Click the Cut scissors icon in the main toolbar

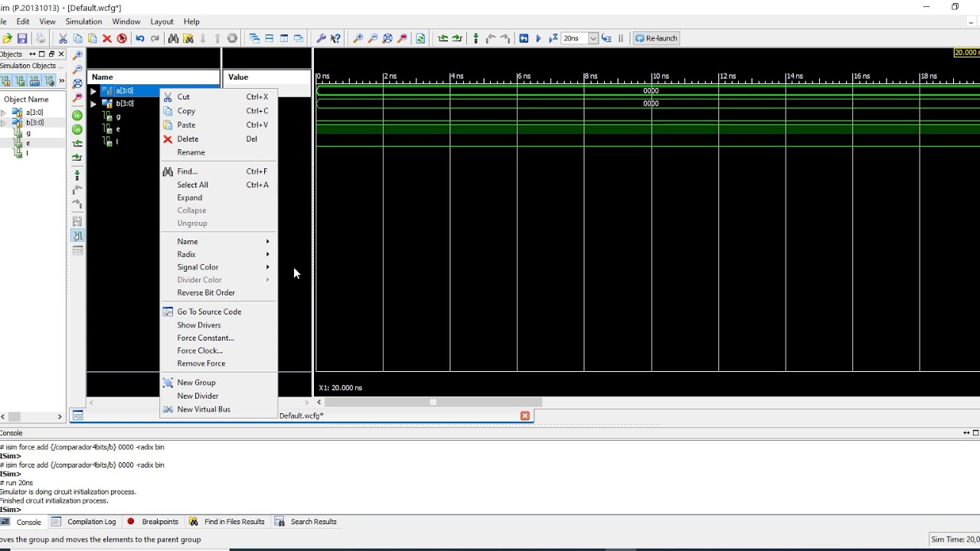point(63,38)
